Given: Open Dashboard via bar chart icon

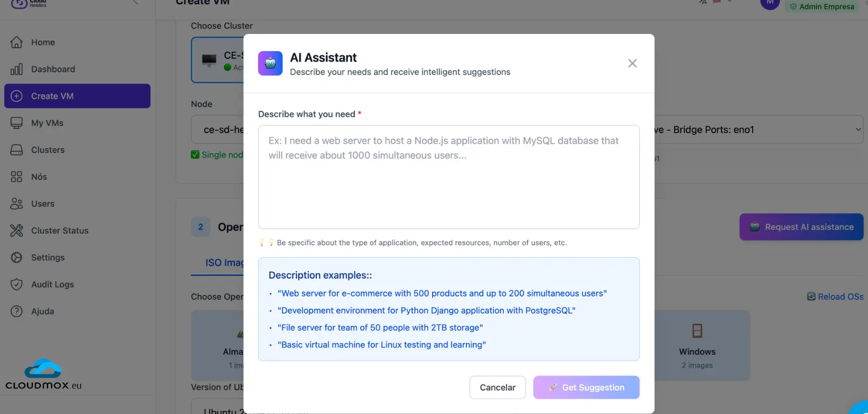Looking at the screenshot, I should click(x=17, y=69).
